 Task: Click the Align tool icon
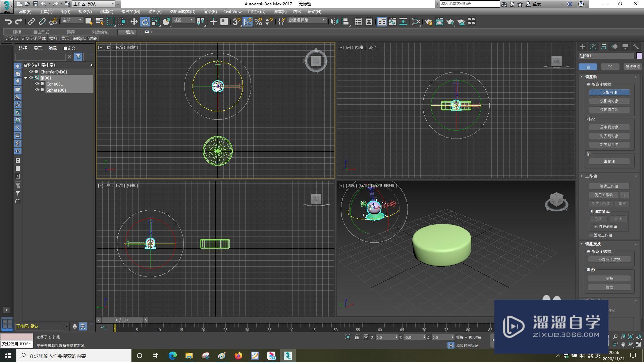(345, 22)
